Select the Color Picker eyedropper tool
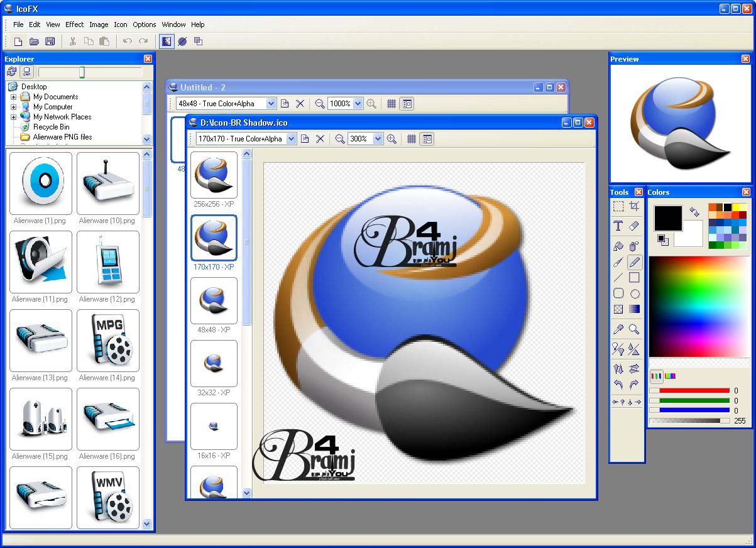Screen dimensions: 756x548 tap(618, 329)
